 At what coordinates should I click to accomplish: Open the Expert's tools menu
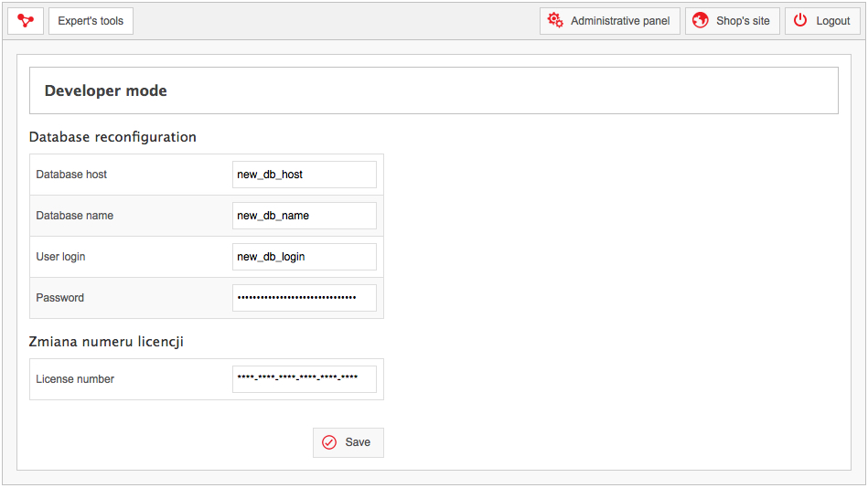[x=91, y=21]
